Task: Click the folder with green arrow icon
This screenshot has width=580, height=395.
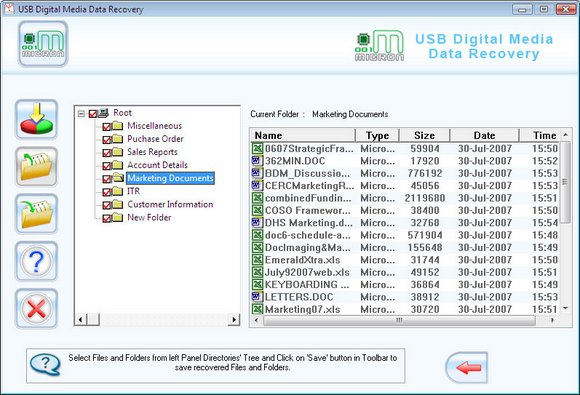Action: 36,214
